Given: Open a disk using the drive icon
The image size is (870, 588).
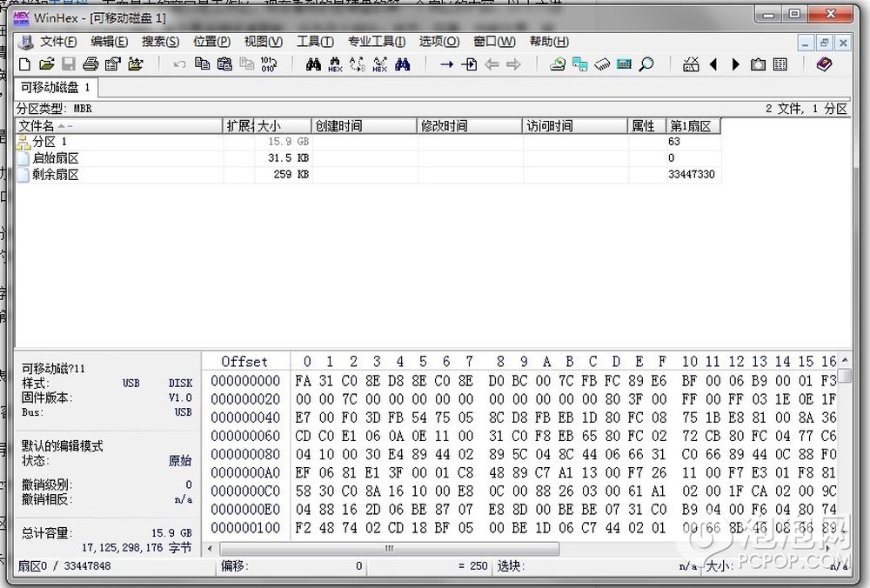Looking at the screenshot, I should (x=557, y=64).
